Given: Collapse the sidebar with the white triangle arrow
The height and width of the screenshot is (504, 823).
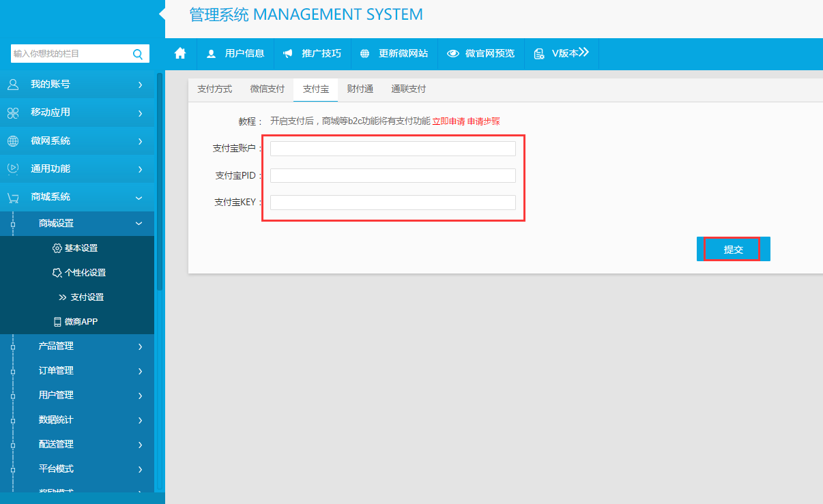Looking at the screenshot, I should point(162,13).
